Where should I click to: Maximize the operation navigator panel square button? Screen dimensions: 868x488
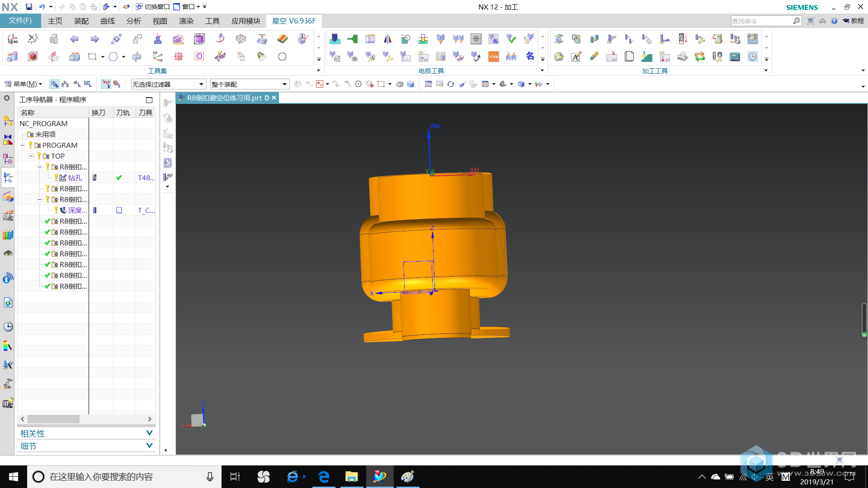[x=149, y=100]
